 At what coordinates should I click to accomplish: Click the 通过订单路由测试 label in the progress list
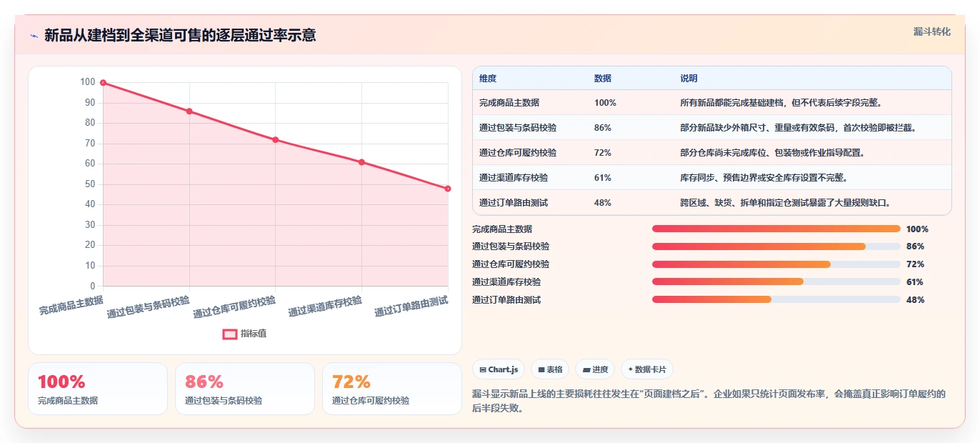506,300
